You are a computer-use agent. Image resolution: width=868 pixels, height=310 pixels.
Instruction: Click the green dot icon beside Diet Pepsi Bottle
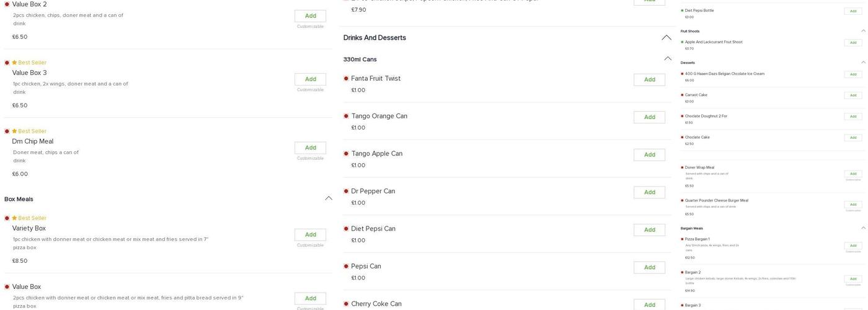pos(682,11)
